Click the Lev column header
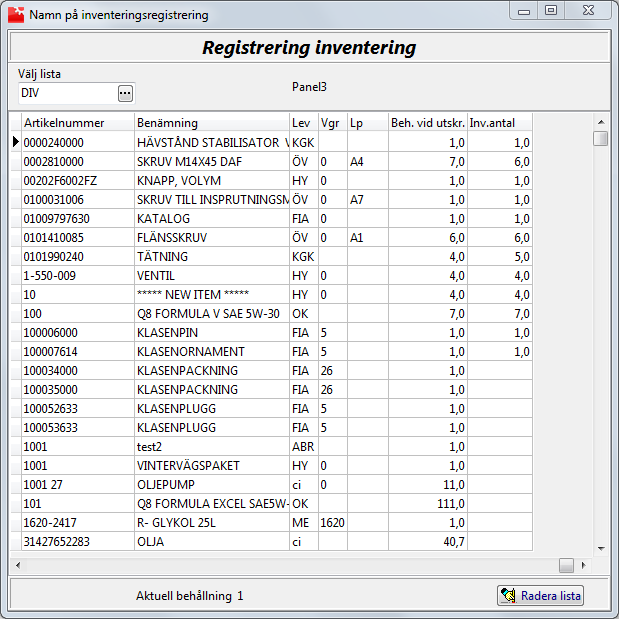619x619 pixels. 304,123
